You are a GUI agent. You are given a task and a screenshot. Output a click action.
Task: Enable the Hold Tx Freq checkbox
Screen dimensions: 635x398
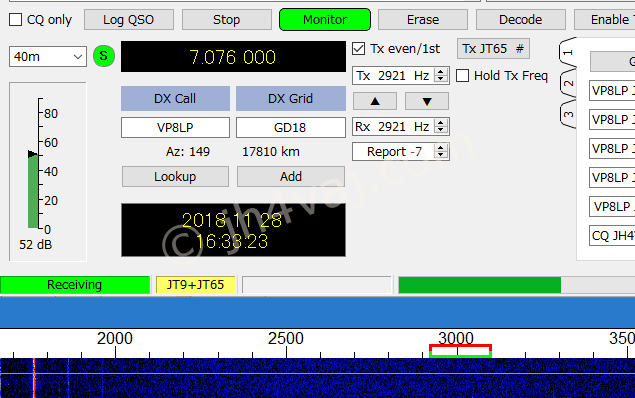pos(462,76)
